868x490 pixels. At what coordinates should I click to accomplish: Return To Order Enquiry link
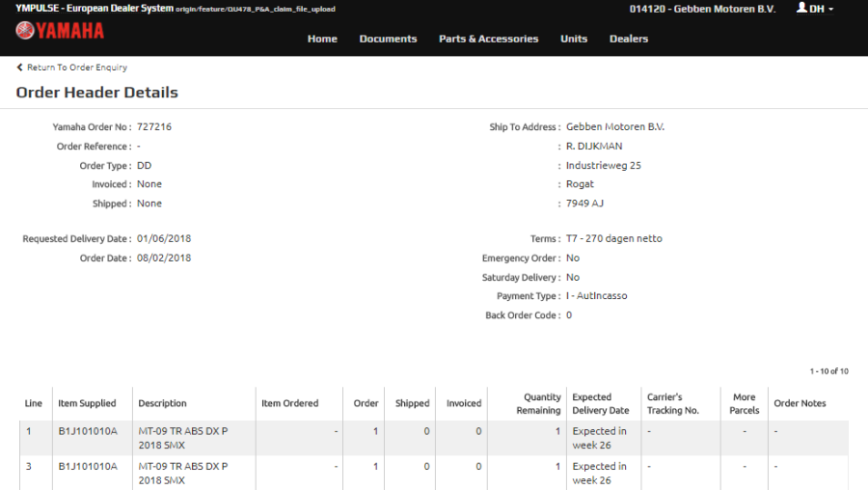[x=77, y=67]
